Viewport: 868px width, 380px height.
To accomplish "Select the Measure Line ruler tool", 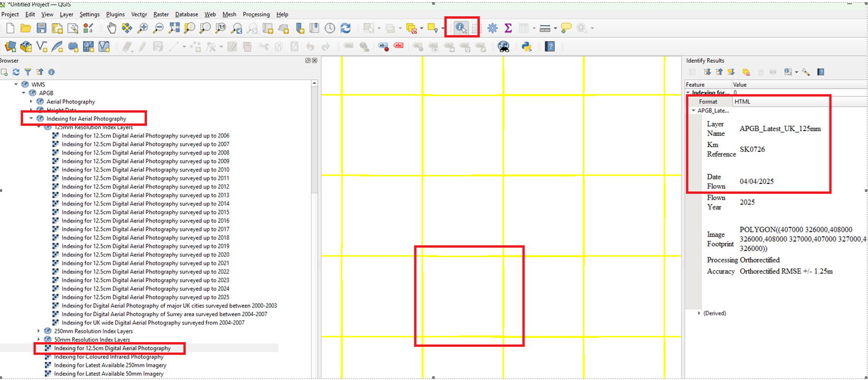I will point(545,28).
